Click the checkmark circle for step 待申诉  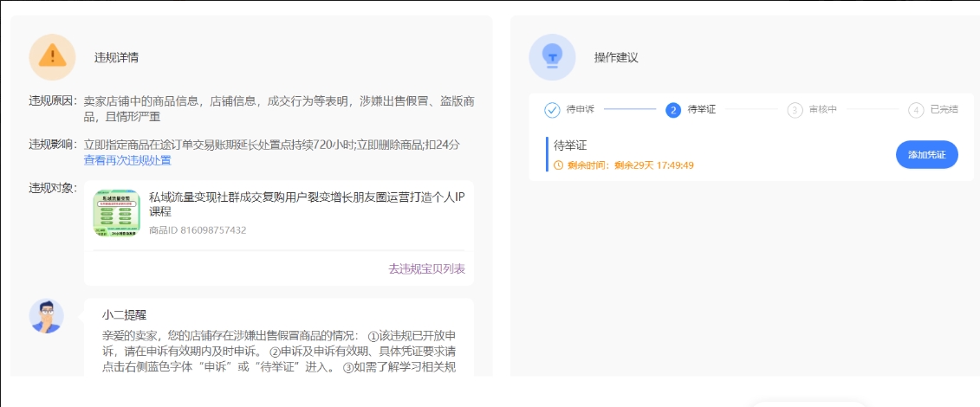point(552,110)
